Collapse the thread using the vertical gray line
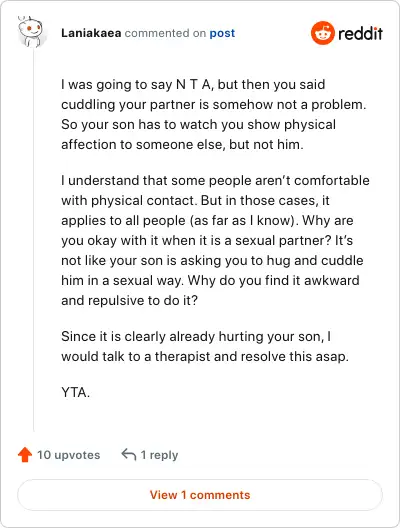This screenshot has height=528, width=400. click(34, 241)
